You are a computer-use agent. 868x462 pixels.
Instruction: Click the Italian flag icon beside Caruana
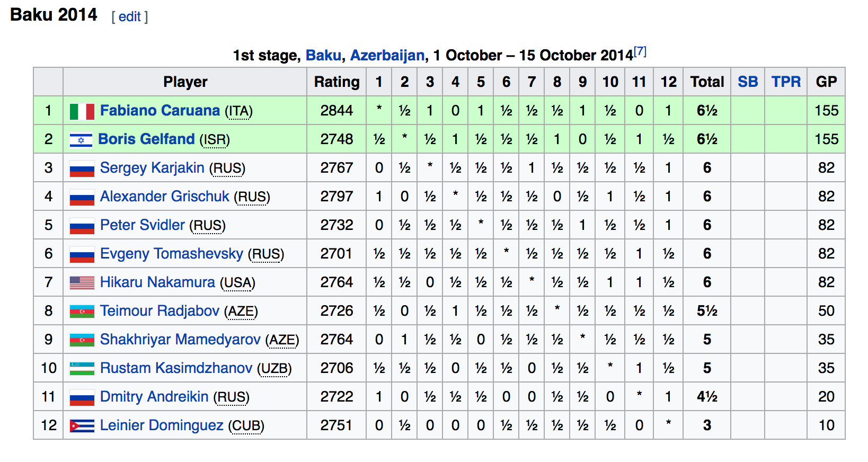(82, 111)
